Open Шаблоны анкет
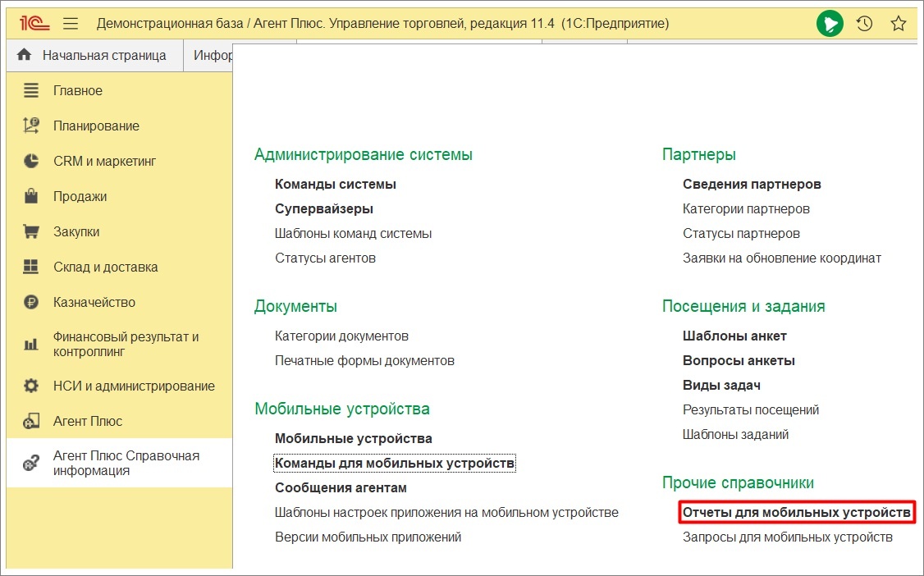The width and height of the screenshot is (924, 576). tap(734, 336)
